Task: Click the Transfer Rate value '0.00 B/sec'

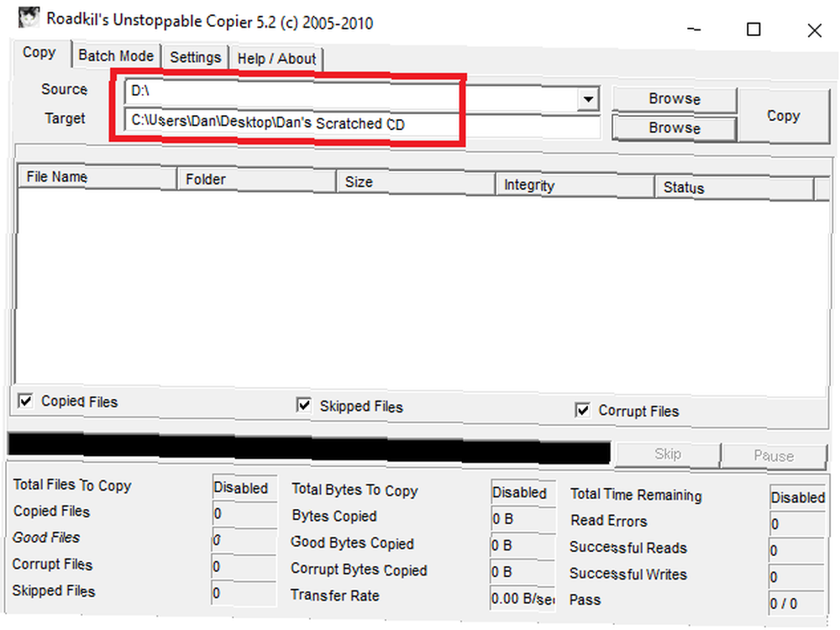Action: tap(522, 598)
